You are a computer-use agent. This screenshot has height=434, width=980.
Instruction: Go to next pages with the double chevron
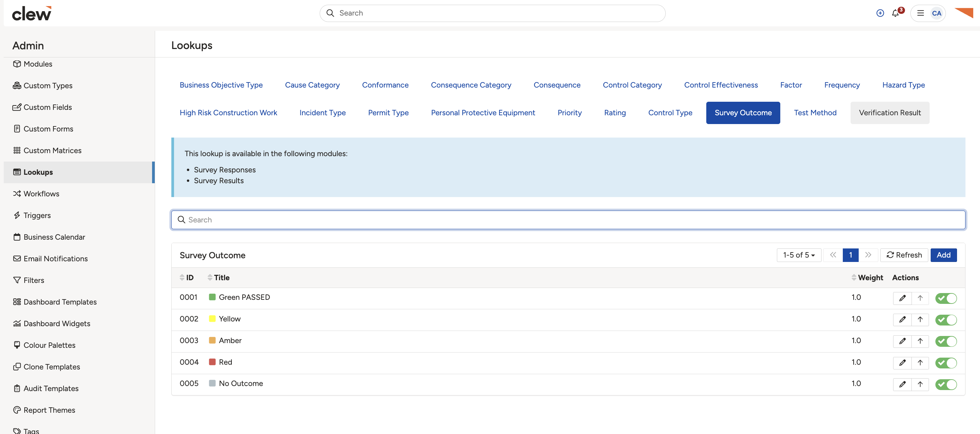tap(868, 255)
